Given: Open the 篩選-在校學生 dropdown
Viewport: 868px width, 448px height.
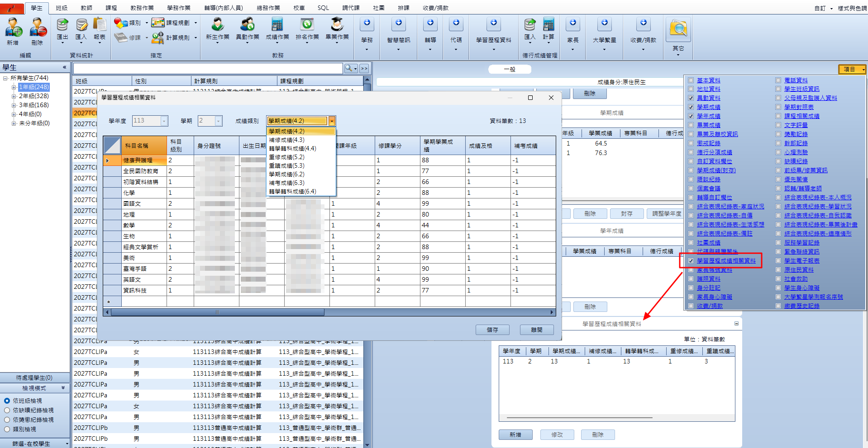Looking at the screenshot, I should pyautogui.click(x=35, y=443).
